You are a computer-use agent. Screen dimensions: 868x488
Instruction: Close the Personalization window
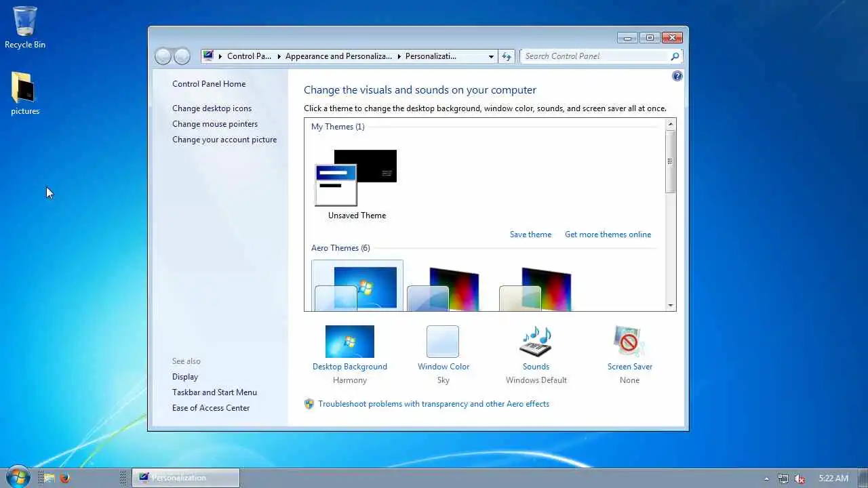tap(672, 38)
